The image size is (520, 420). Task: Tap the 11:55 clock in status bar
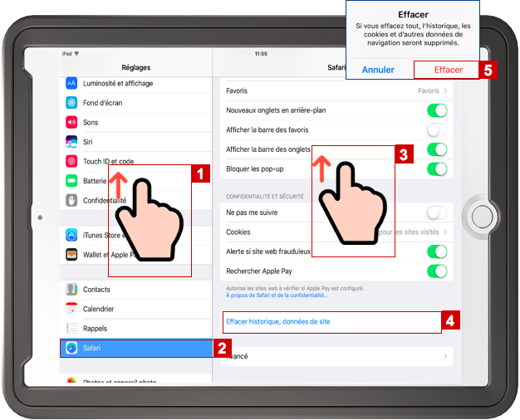pos(261,54)
